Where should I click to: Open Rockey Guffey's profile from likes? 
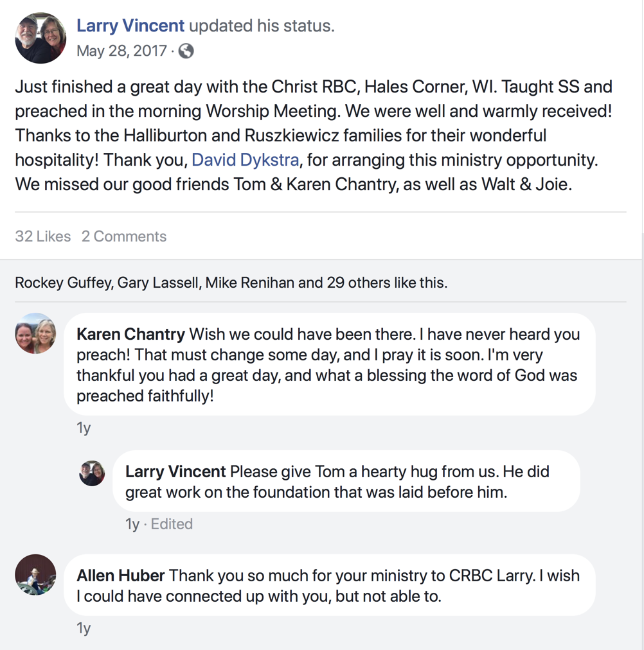[x=62, y=283]
